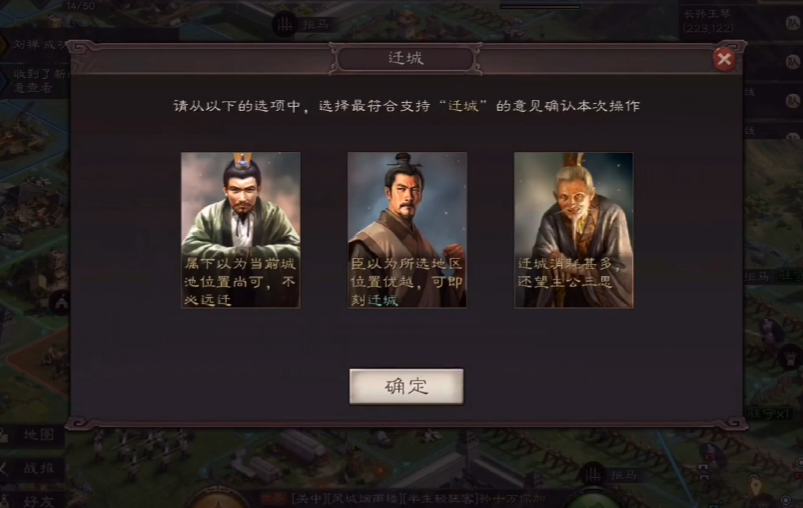This screenshot has width=803, height=508.
Task: Open 战报 in the left sidebar
Action: click(31, 468)
